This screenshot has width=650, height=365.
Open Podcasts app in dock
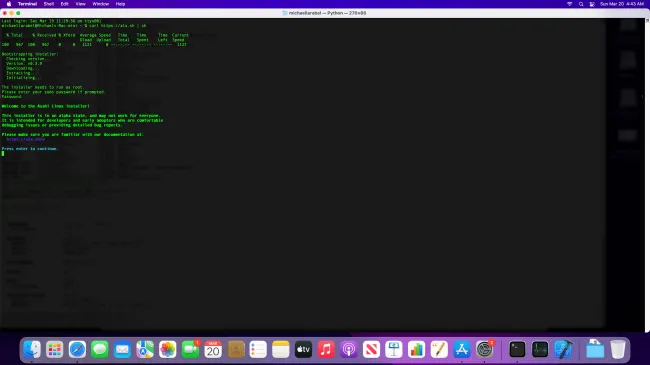(349, 349)
